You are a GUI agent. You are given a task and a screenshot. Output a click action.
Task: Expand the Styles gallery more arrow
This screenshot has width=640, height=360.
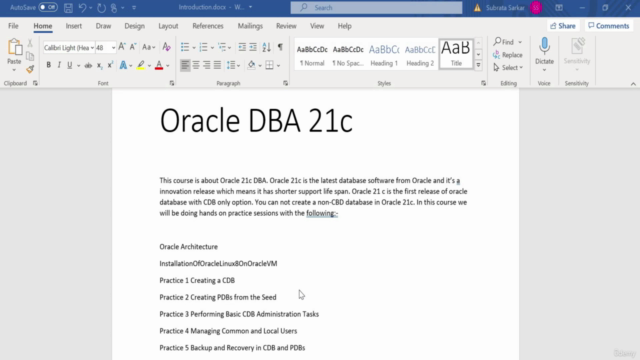pyautogui.click(x=478, y=65)
